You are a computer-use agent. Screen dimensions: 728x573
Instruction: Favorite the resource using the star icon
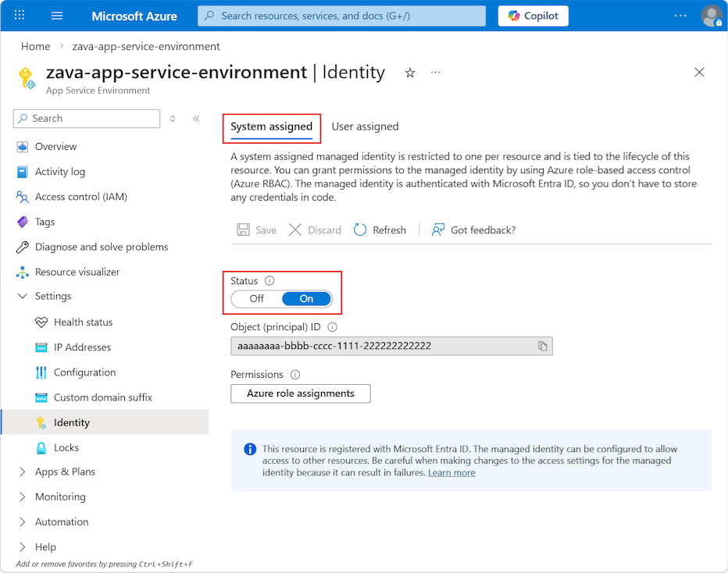click(x=409, y=72)
